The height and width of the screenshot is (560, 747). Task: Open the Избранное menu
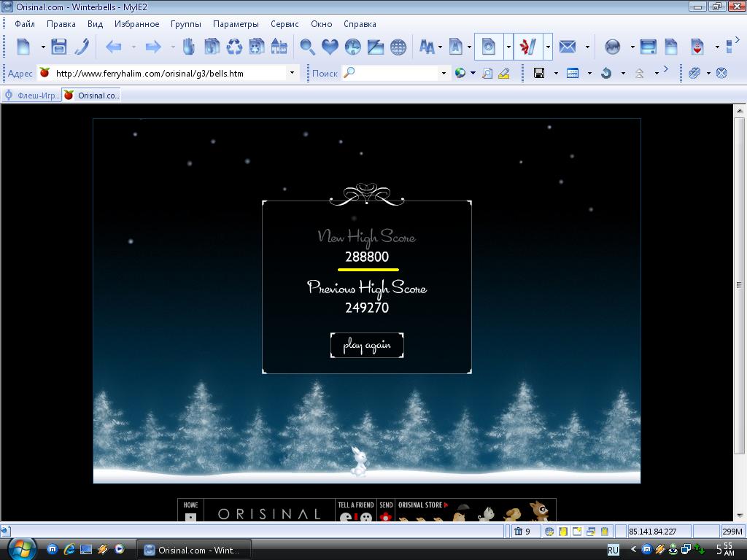pyautogui.click(x=136, y=24)
